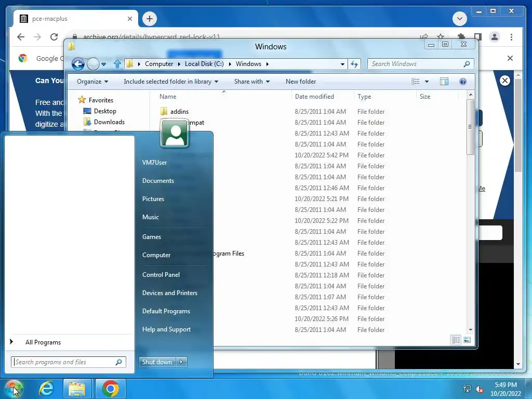Image resolution: width=532 pixels, height=399 pixels.
Task: Open Windows Explorer taskbar icon
Action: tap(77, 389)
